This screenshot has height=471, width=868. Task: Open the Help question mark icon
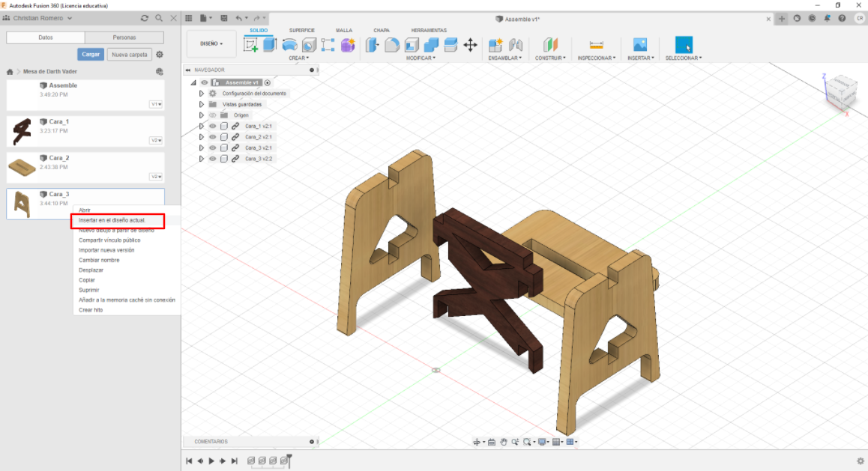(x=842, y=18)
